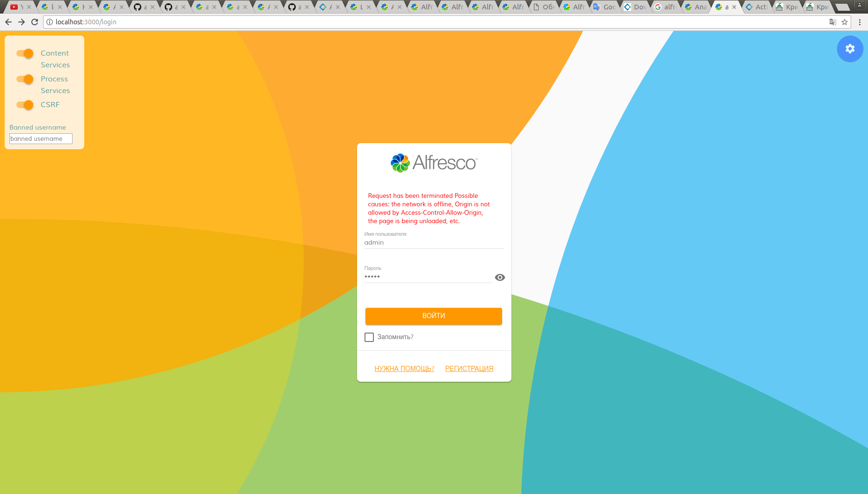Open a new browser tab
This screenshot has height=494, width=868.
tap(842, 7)
